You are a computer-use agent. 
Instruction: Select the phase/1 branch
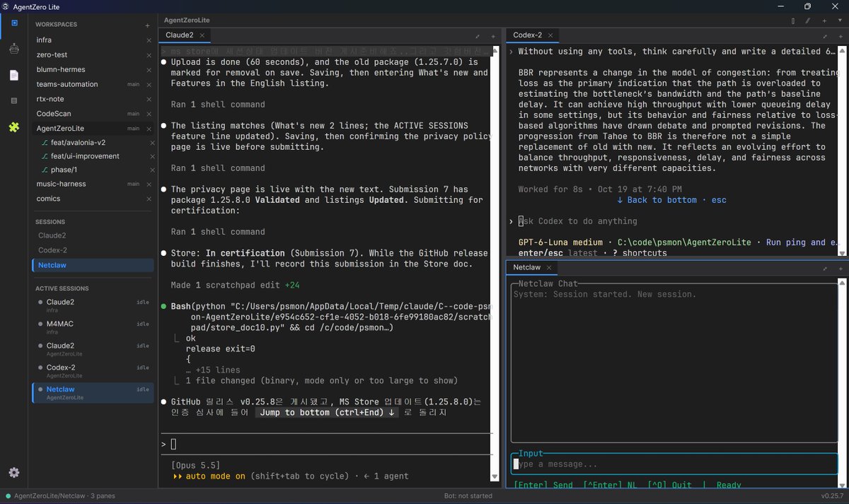(63, 170)
